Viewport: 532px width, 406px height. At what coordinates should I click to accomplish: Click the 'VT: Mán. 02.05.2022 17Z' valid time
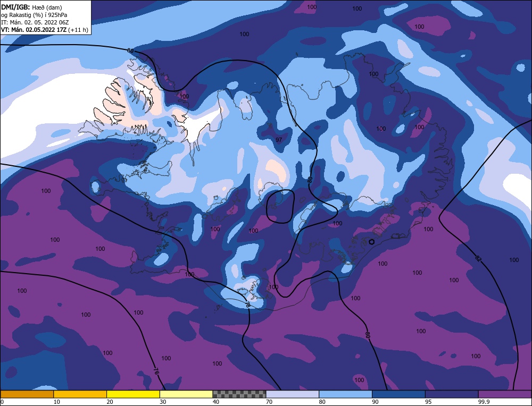(34, 30)
